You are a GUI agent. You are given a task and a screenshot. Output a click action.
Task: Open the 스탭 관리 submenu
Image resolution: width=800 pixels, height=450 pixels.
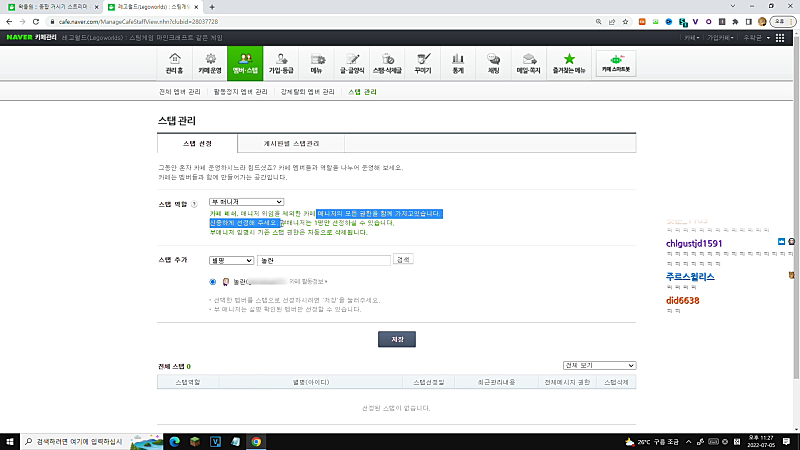click(362, 92)
